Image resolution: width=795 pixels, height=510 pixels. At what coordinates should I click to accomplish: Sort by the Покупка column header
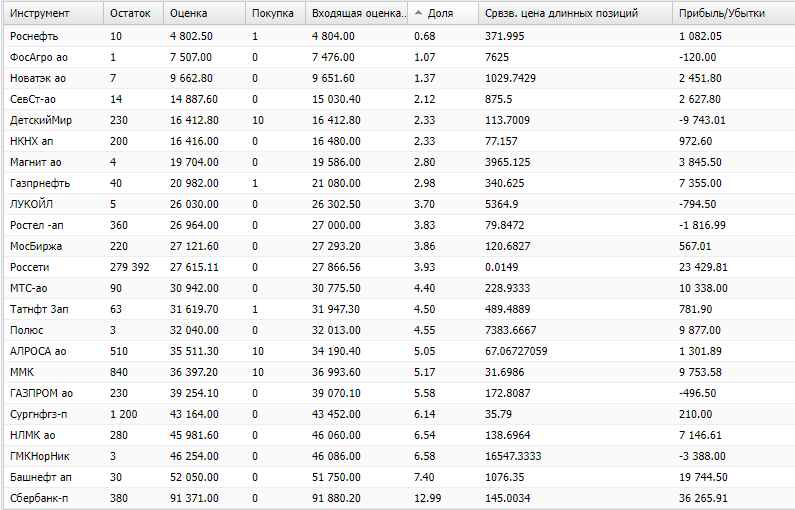pos(275,13)
